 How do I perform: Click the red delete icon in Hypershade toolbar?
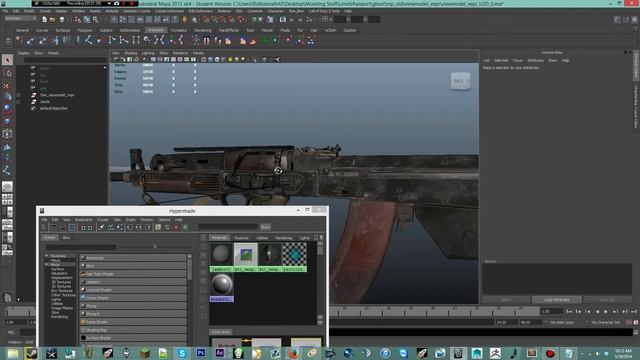pos(176,227)
